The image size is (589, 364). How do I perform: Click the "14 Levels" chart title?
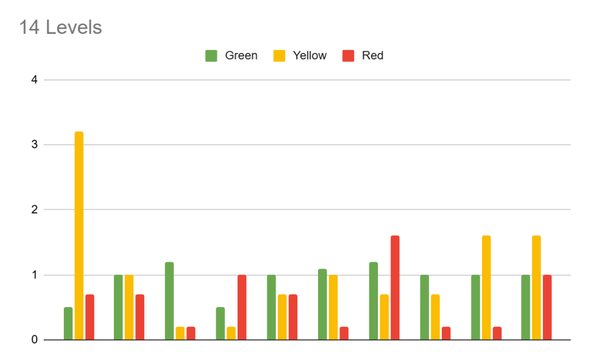pyautogui.click(x=60, y=27)
